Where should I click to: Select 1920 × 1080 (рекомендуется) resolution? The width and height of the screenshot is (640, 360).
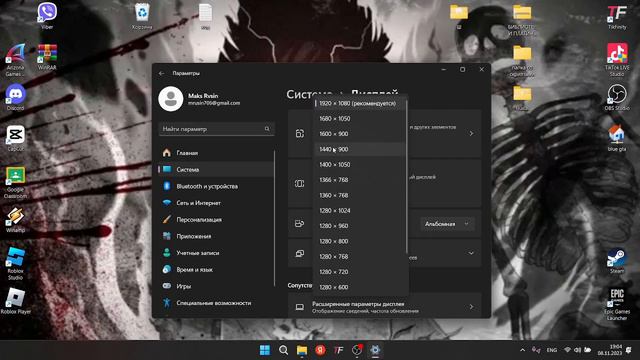[x=360, y=103]
